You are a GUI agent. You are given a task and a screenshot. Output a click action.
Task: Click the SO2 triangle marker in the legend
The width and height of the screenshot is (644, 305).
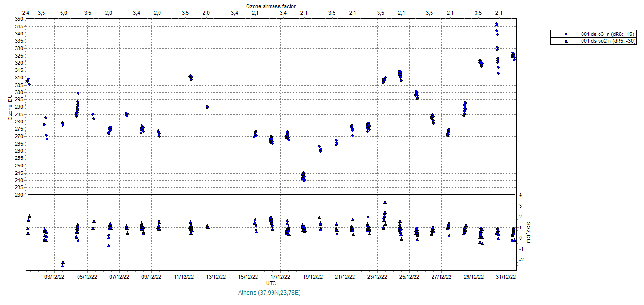click(x=566, y=41)
